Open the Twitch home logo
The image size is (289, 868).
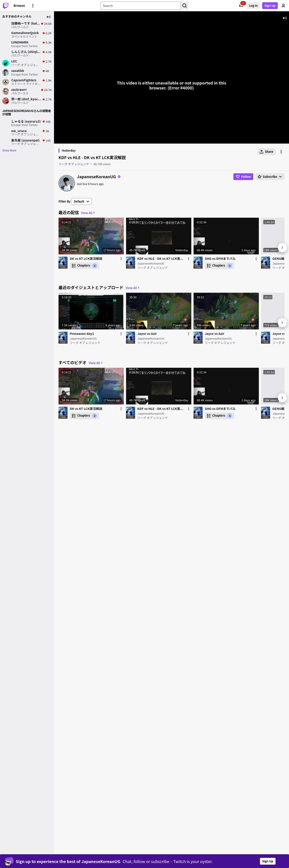click(6, 6)
